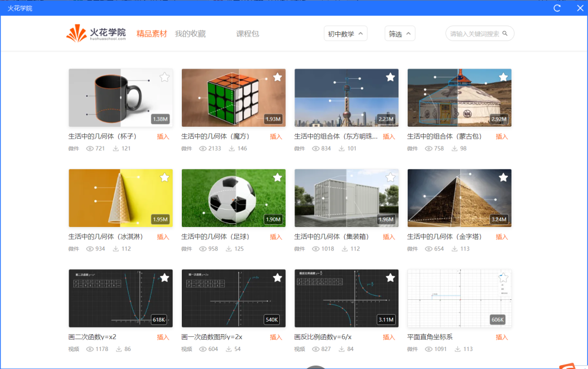The image size is (588, 369).
Task: Open the coordinate plane thumbnail
Action: pyautogui.click(x=460, y=298)
